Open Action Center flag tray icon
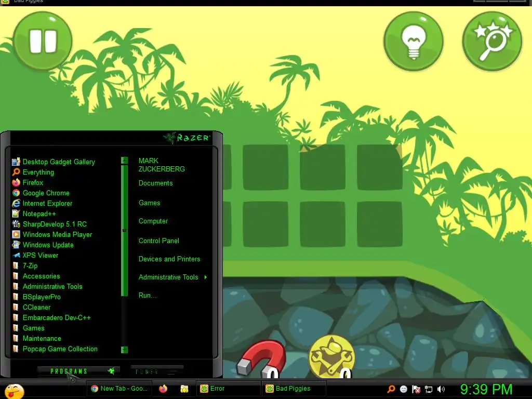This screenshot has height=399, width=532. click(416, 389)
